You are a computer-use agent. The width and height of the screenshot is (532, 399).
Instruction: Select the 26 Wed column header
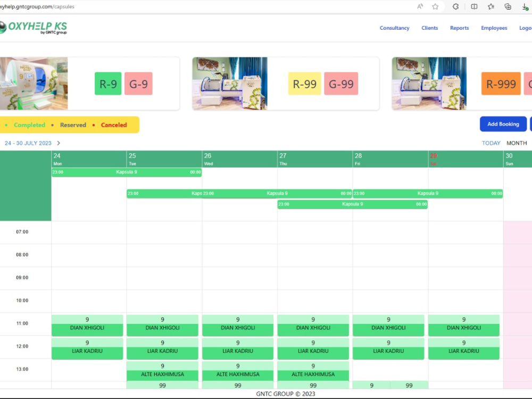[239, 159]
